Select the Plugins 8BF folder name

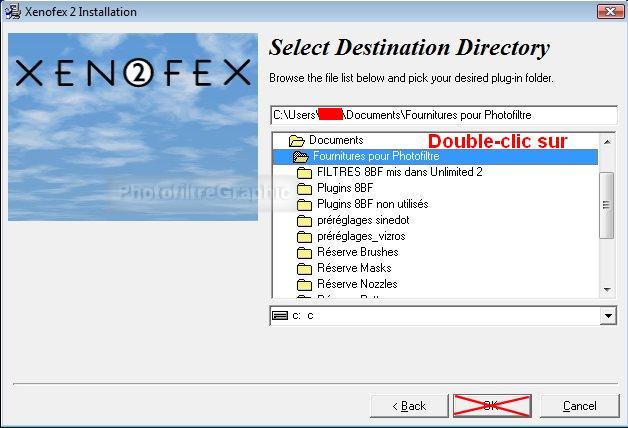(x=345, y=188)
